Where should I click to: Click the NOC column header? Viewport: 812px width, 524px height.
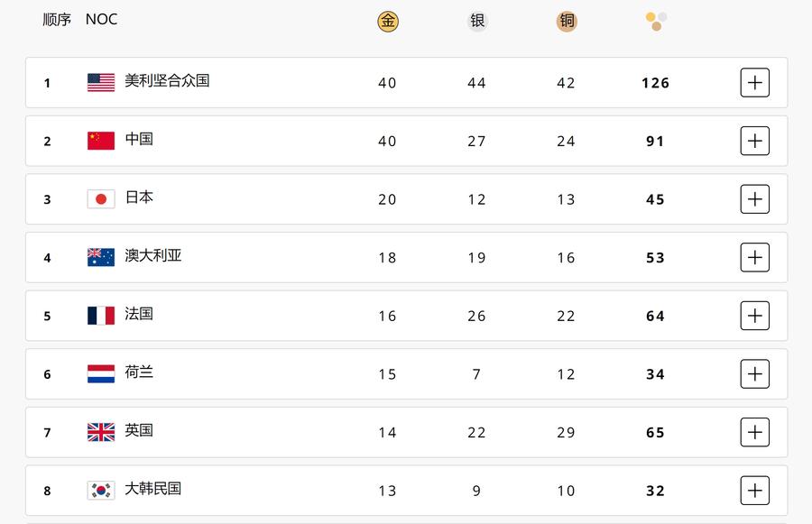point(101,20)
